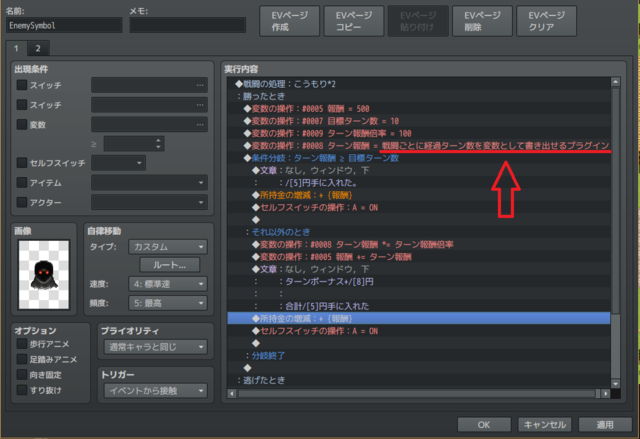Open the 速度 dropdown showing 4: 標準速
Viewport: 640px width, 439px height.
[x=168, y=284]
